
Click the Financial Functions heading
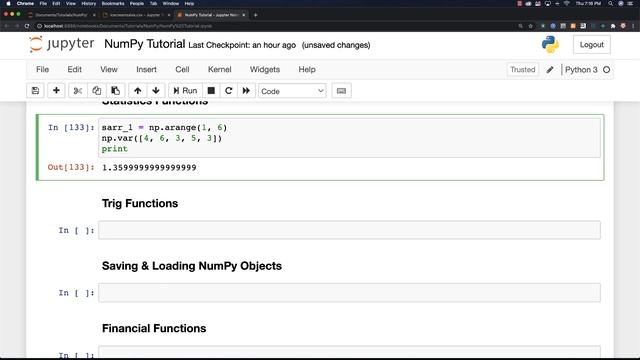154,328
